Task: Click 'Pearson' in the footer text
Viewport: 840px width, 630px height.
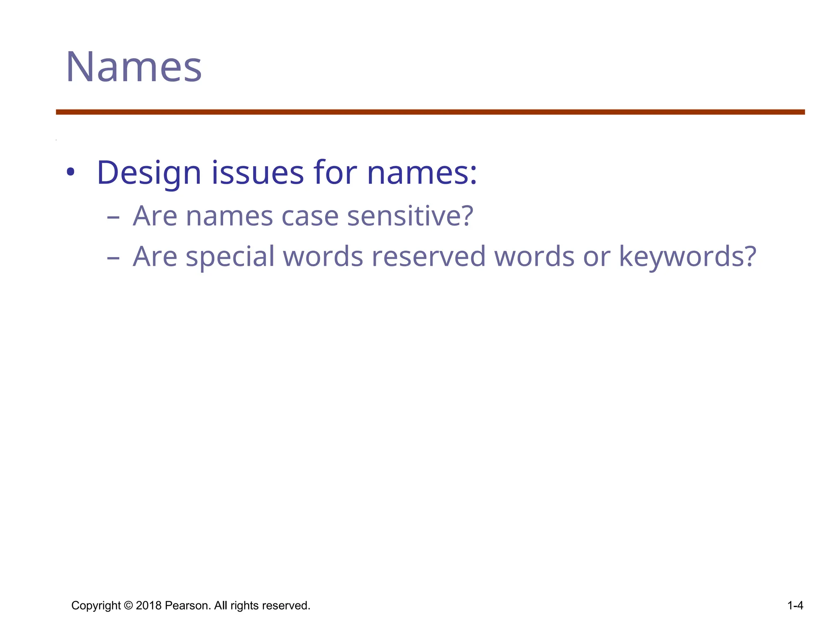Action: [187, 605]
